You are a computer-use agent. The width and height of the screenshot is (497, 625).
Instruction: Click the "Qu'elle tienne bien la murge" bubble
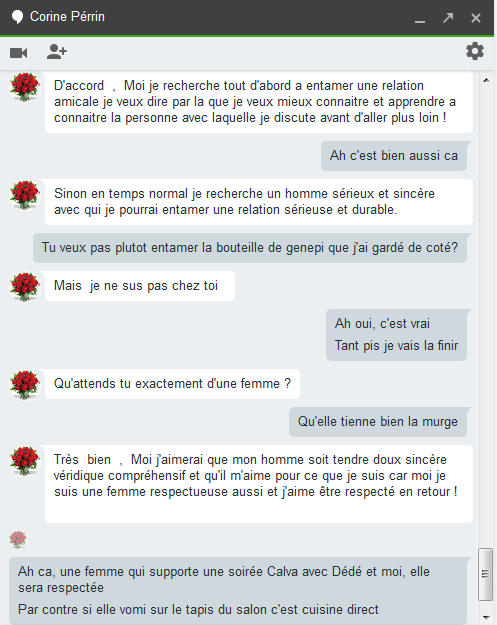click(378, 422)
